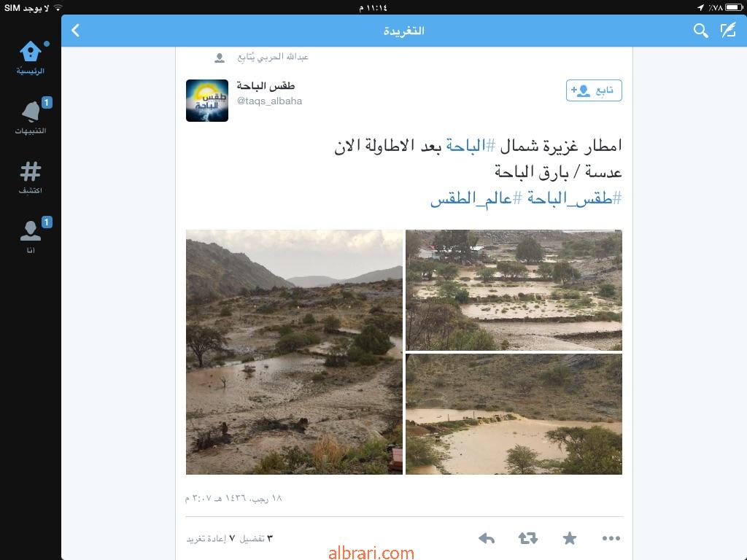Open the #طقس_الباحة hashtag

click(574, 198)
